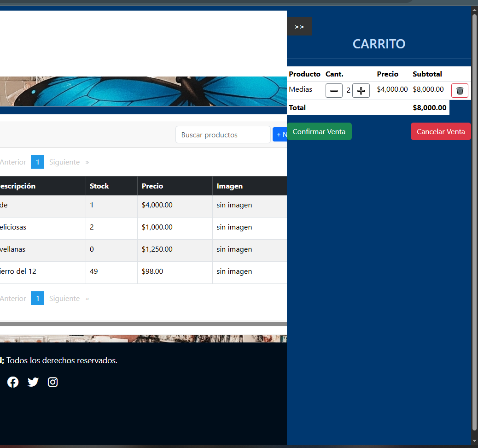Focus the Buscar productos search field
478x448 pixels.
tap(223, 135)
